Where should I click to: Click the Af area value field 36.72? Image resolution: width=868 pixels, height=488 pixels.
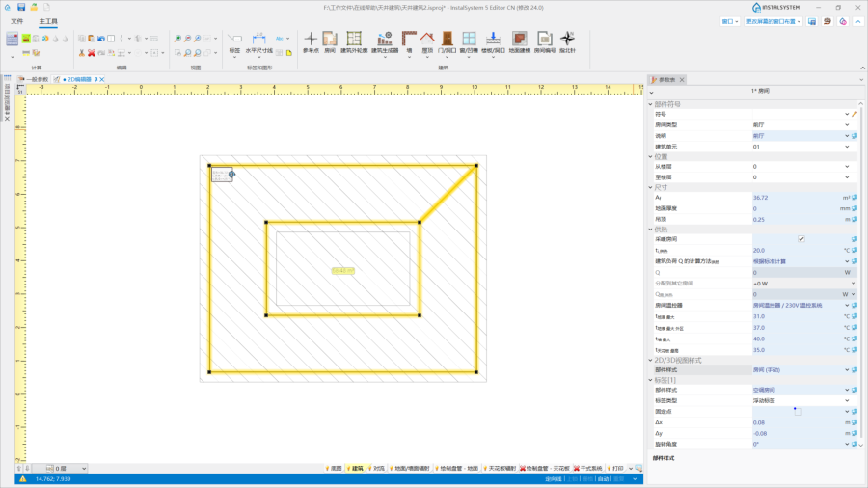[796, 198]
